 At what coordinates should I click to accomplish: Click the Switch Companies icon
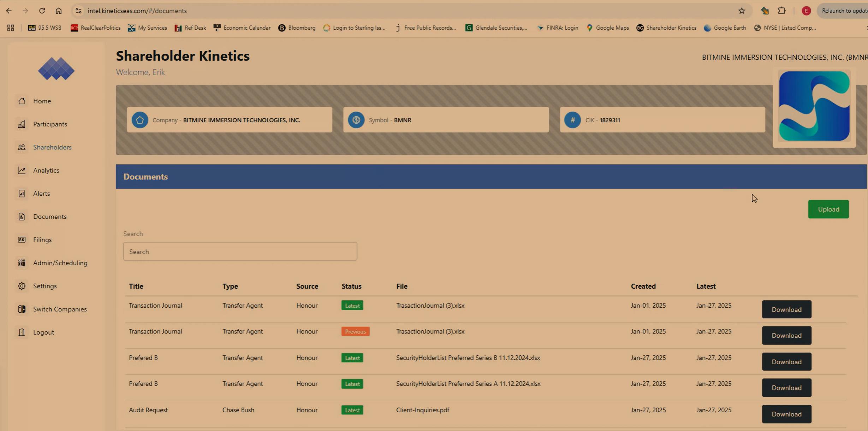coord(22,309)
